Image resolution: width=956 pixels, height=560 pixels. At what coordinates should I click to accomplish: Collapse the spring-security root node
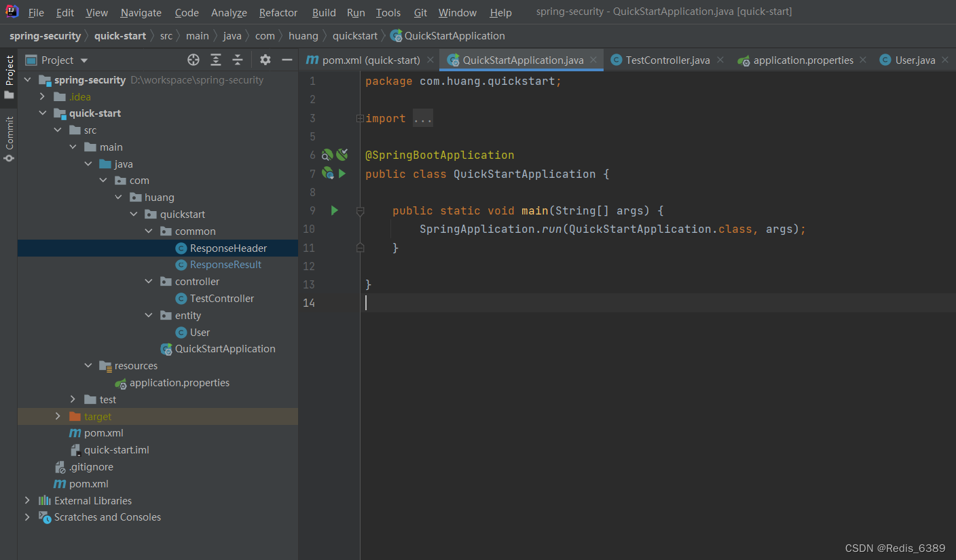(x=28, y=80)
